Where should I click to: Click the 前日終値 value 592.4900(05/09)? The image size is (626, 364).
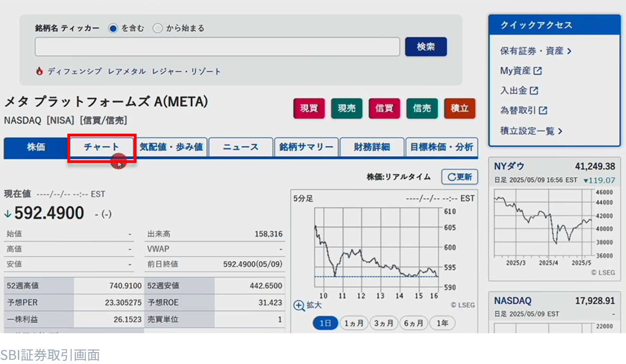tap(253, 264)
